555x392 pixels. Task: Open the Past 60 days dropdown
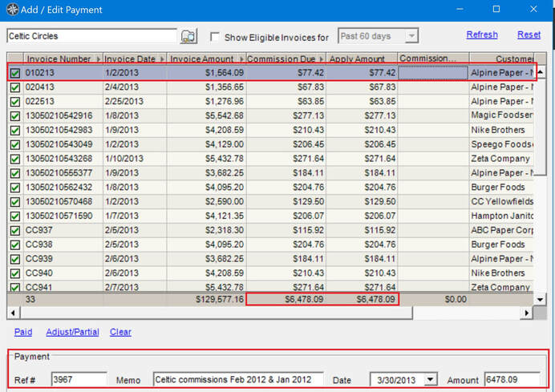411,36
